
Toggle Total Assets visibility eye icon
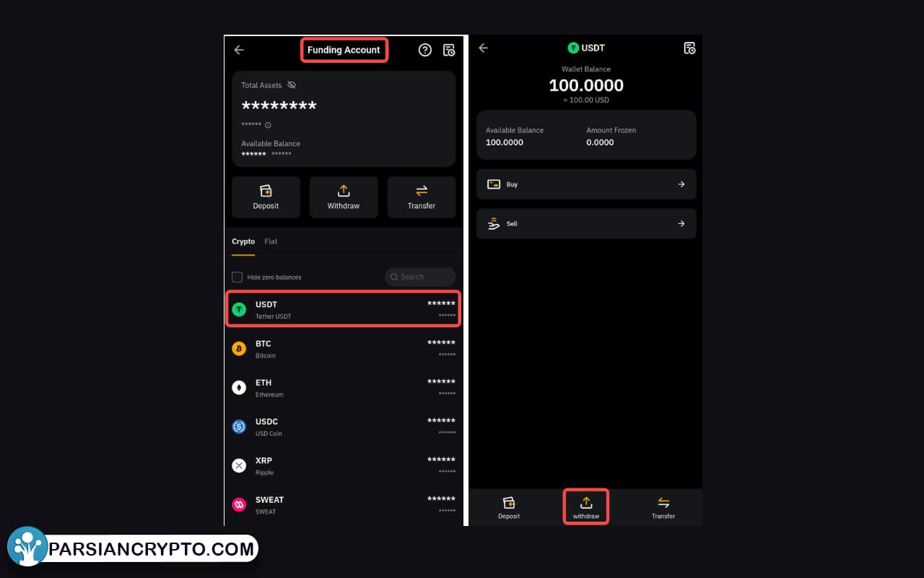click(292, 85)
